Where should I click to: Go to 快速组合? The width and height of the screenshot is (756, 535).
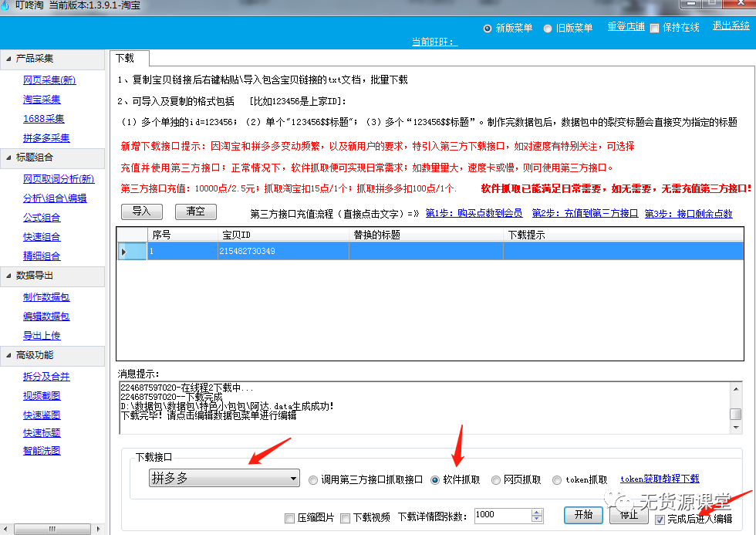point(42,237)
